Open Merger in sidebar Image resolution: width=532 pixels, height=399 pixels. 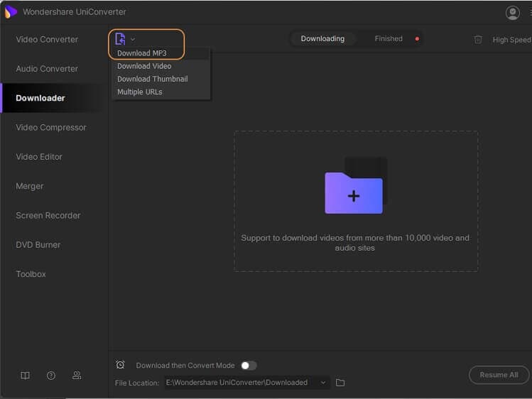tap(30, 186)
